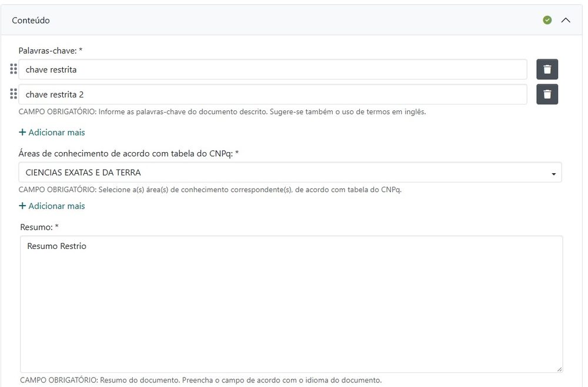Remove 'chave restrita 2' using its trash button
Screen dimensions: 588x387
(x=547, y=95)
